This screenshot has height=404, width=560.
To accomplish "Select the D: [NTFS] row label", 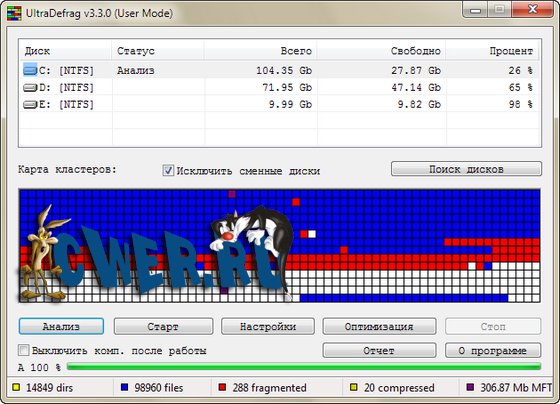I will pyautogui.click(x=66, y=87).
